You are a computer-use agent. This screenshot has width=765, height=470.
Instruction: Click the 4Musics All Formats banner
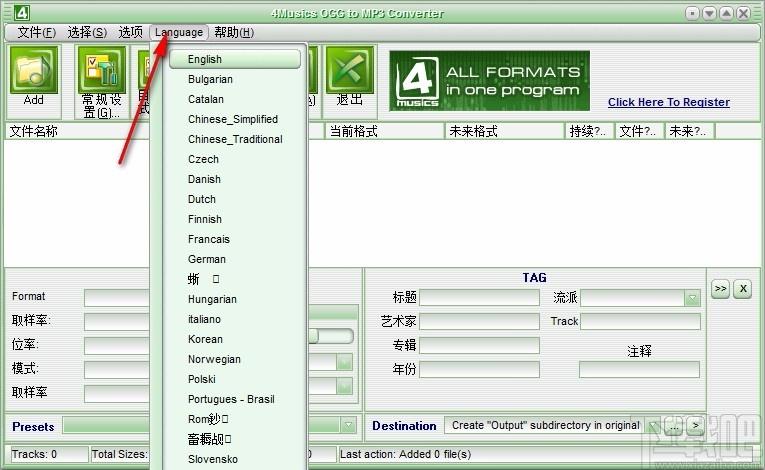tap(489, 81)
